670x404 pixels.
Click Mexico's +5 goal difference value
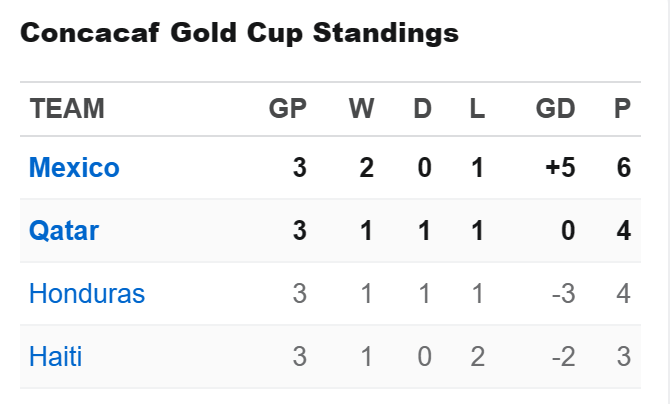(x=560, y=168)
